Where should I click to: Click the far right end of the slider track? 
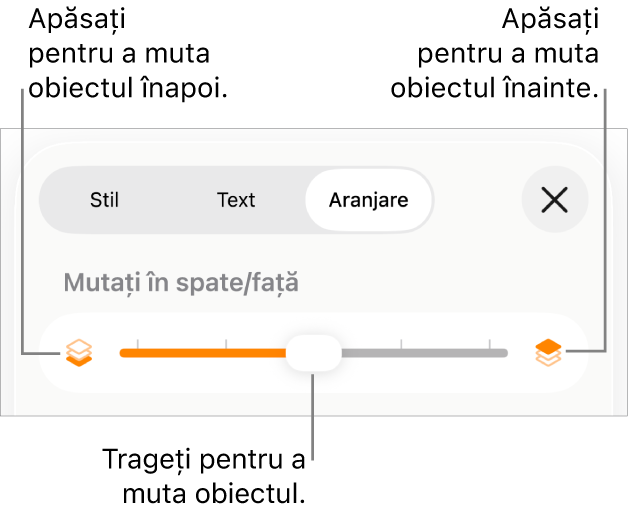pyautogui.click(x=505, y=353)
